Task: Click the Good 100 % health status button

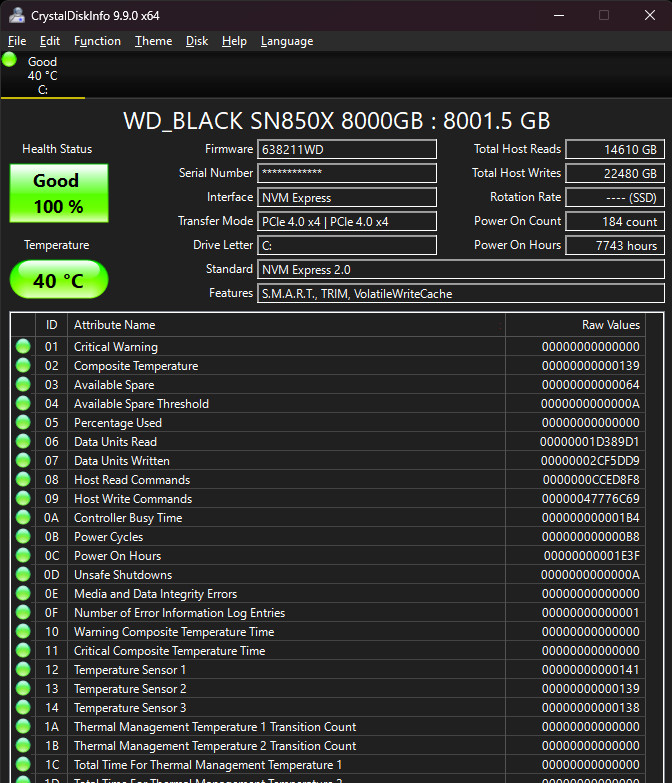Action: pyautogui.click(x=59, y=193)
